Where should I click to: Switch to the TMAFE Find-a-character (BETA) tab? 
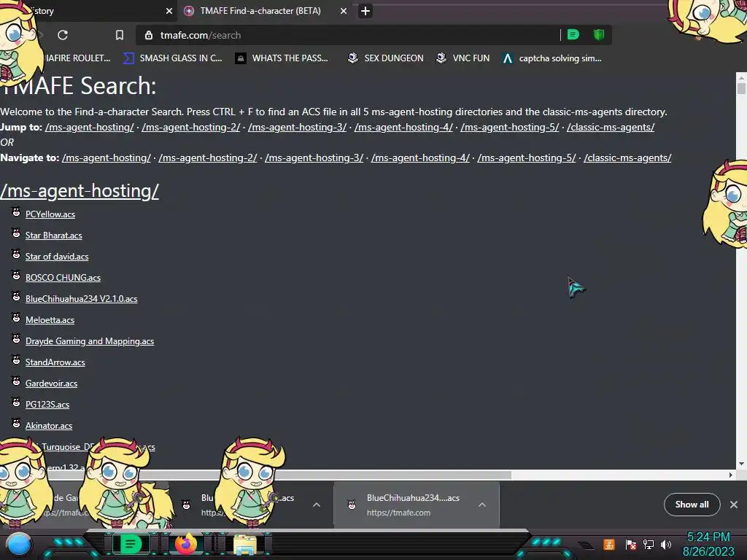pyautogui.click(x=260, y=10)
